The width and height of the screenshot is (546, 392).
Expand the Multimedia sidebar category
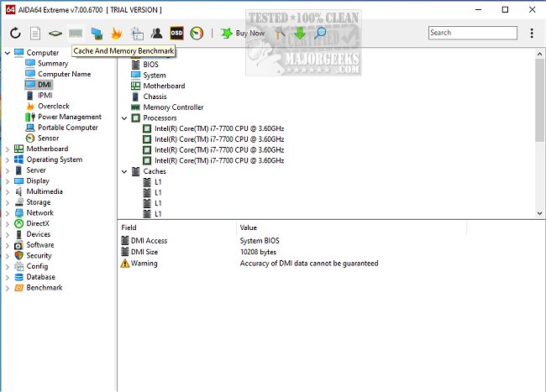click(x=8, y=192)
